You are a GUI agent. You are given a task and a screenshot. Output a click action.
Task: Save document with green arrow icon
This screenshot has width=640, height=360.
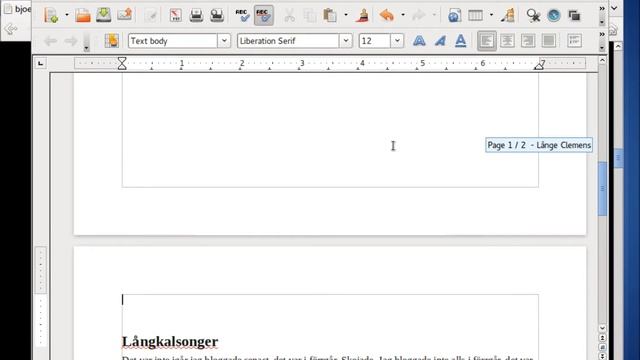click(103, 16)
